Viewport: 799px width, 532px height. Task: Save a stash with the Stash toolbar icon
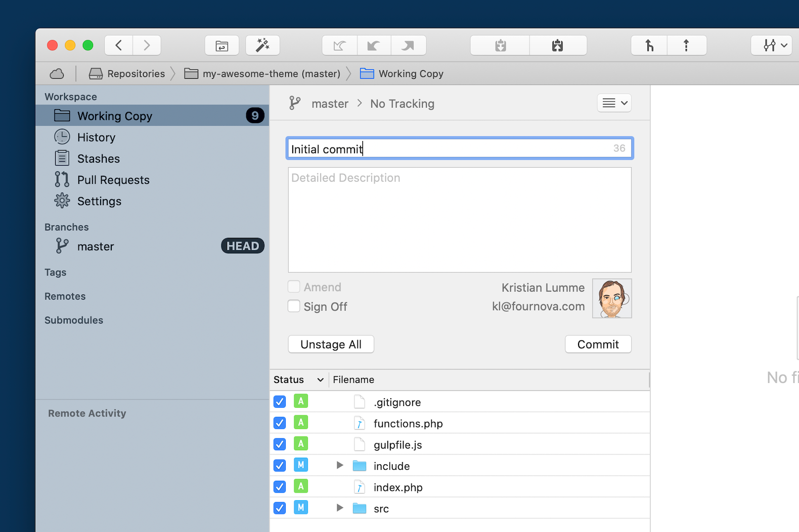500,45
